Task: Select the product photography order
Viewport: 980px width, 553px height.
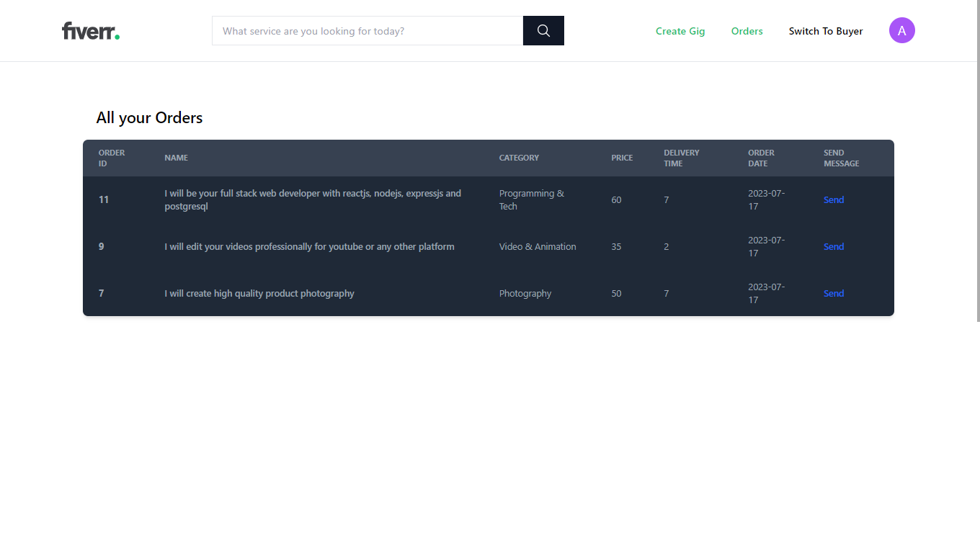Action: [259, 293]
